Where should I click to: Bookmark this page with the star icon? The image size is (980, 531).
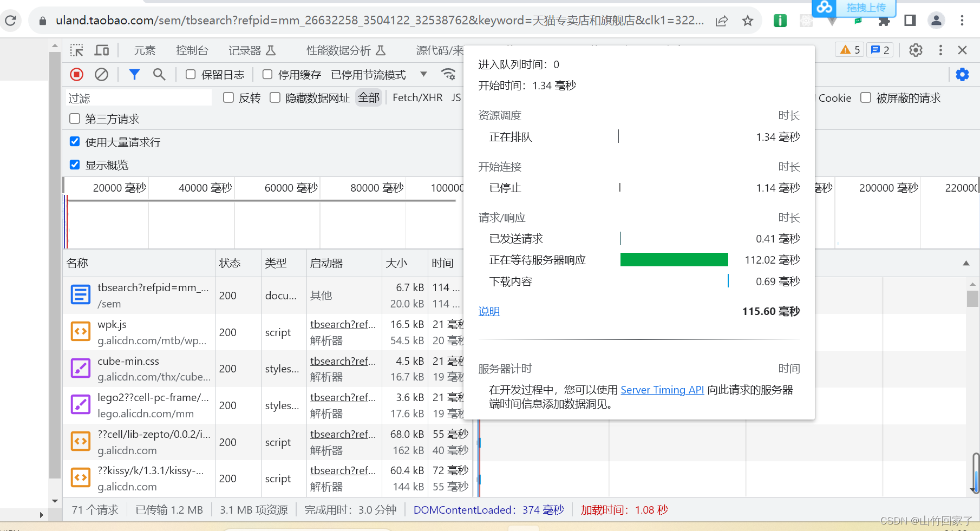click(x=748, y=21)
